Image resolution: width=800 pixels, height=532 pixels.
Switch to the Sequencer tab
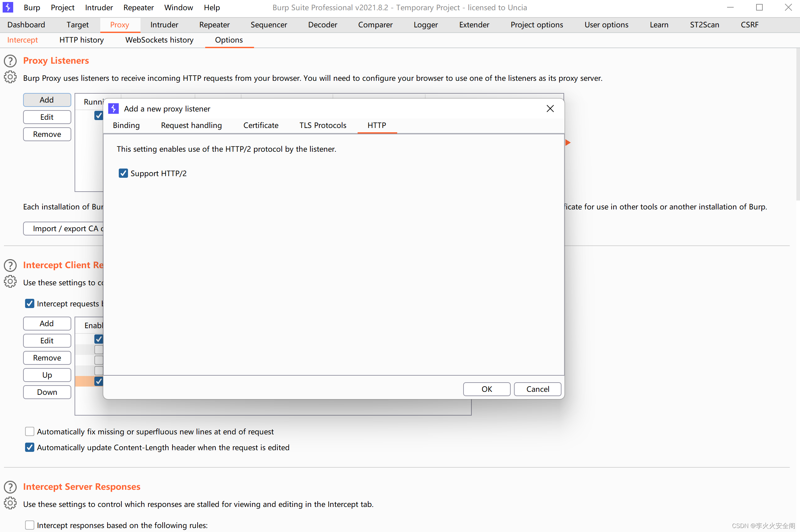269,25
